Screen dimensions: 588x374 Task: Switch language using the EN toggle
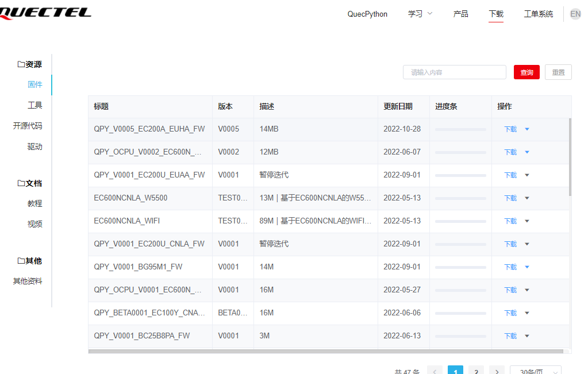[575, 13]
